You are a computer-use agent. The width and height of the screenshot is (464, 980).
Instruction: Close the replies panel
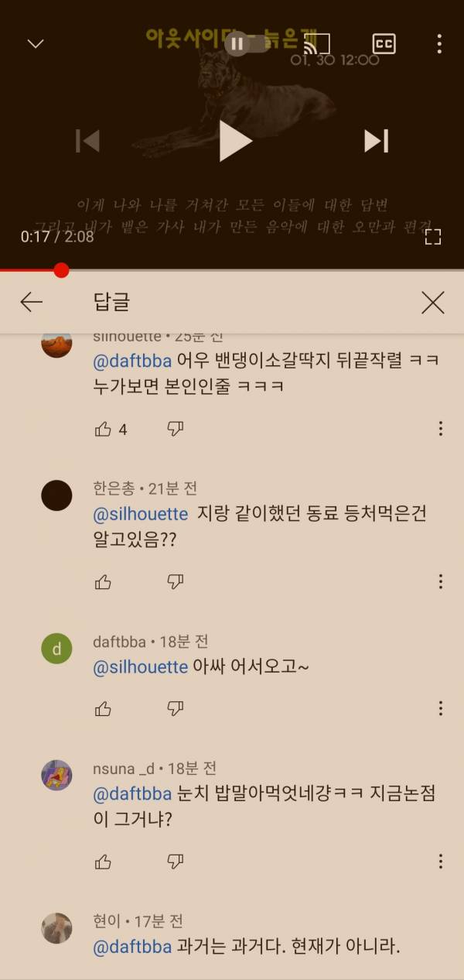tap(433, 303)
